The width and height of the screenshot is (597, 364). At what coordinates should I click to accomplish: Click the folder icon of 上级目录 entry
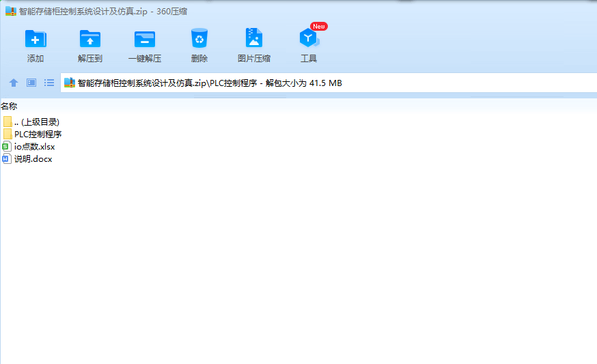coord(8,122)
